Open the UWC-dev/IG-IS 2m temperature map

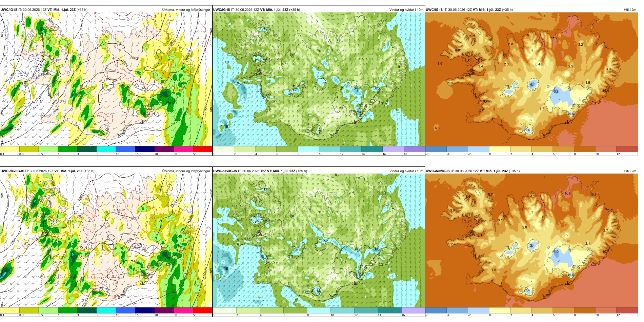point(531,241)
